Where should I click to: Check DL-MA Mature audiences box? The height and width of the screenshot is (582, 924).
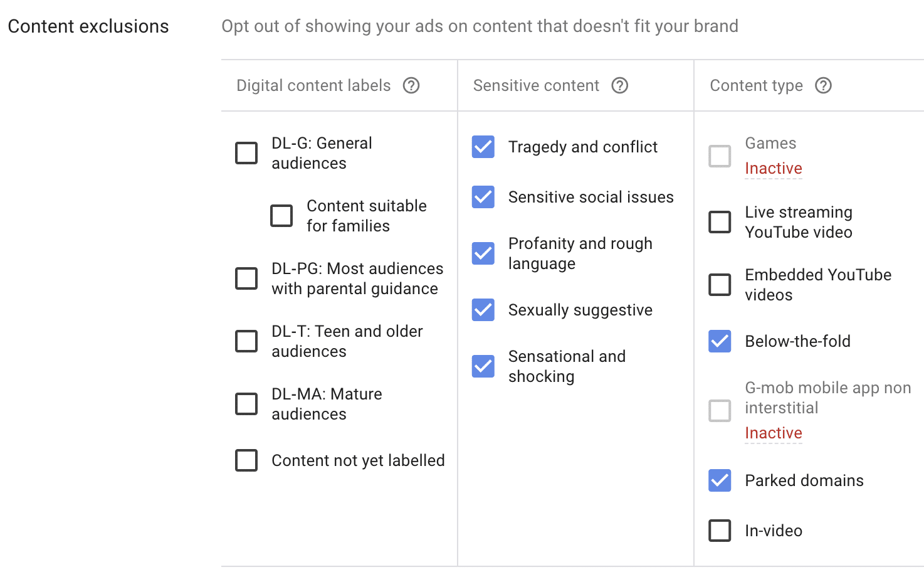(246, 404)
